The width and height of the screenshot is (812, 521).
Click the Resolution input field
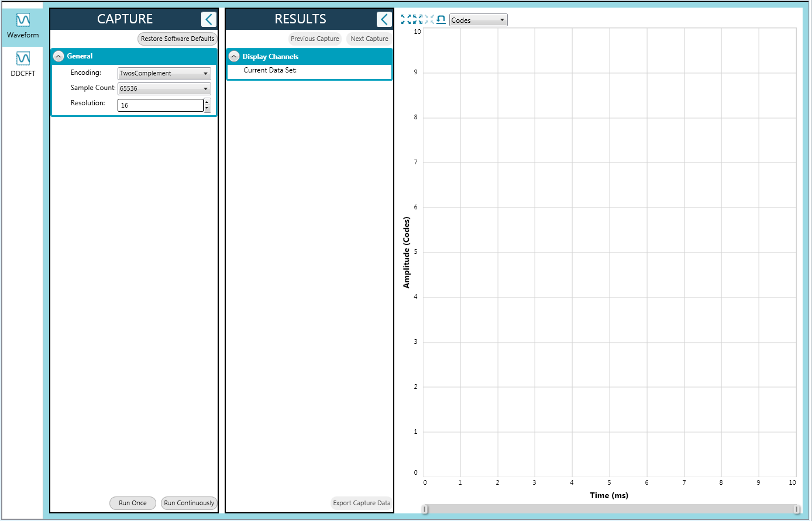(x=160, y=105)
